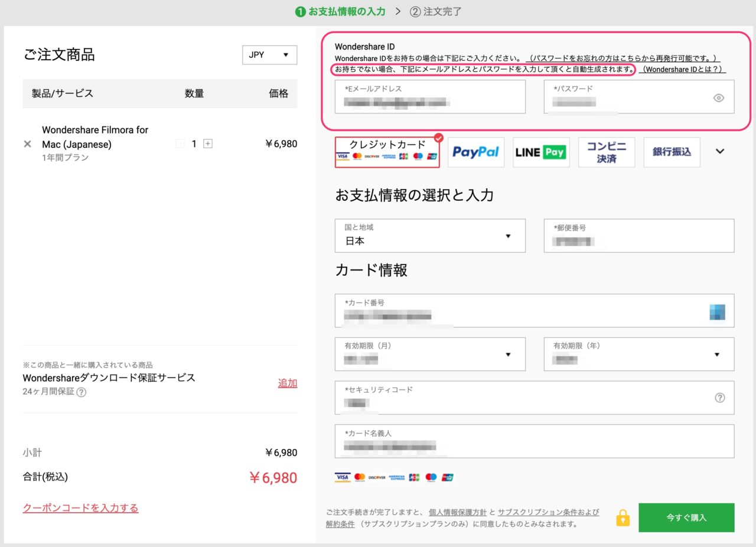This screenshot has width=756, height=547.
Task: Click UnionPay logo below cardholder field
Action: [x=448, y=477]
